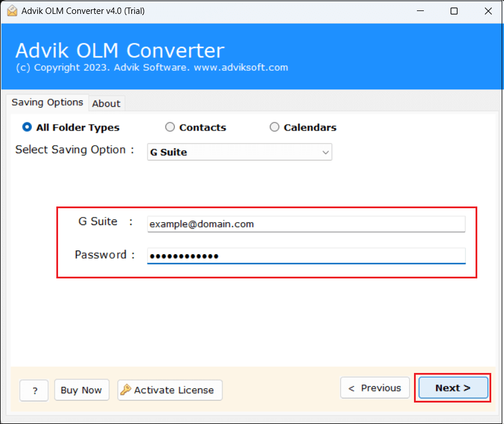This screenshot has height=424, width=504.
Task: Minimize the Advik OLM Converter window
Action: [x=420, y=10]
